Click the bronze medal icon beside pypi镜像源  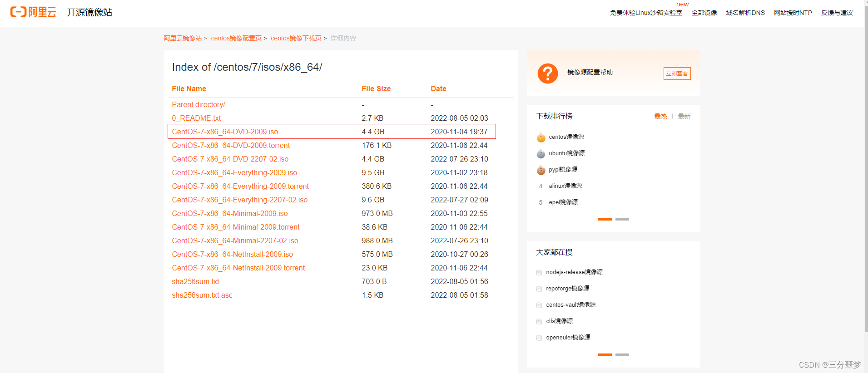(541, 170)
